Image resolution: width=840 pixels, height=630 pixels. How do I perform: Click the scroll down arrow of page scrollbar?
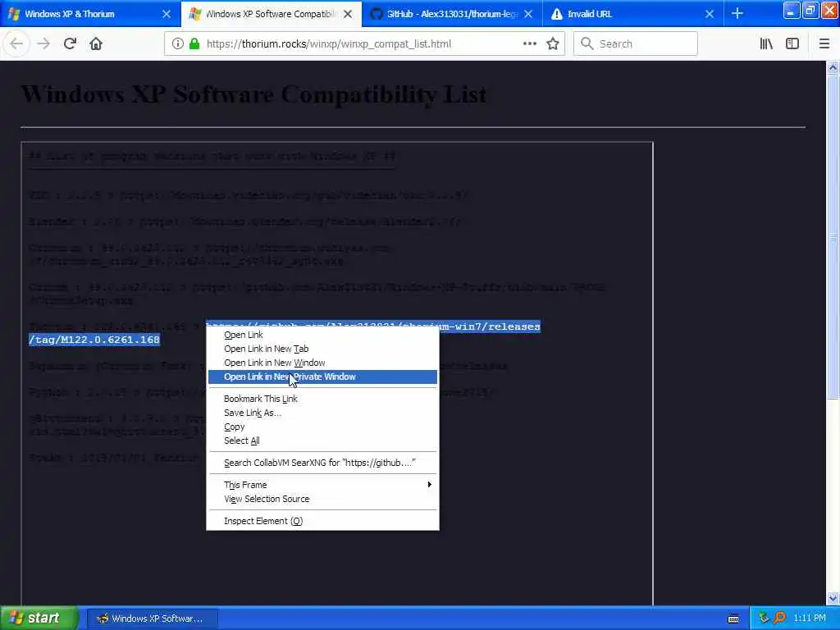click(833, 598)
